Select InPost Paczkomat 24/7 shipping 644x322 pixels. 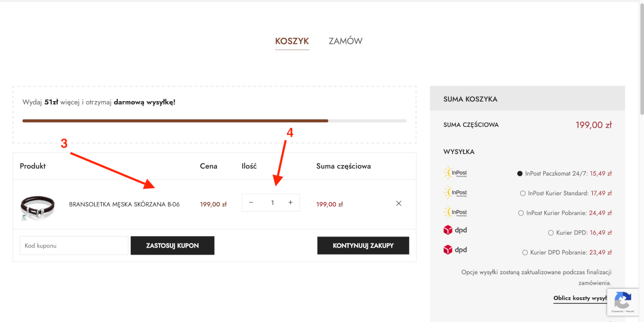pyautogui.click(x=520, y=174)
